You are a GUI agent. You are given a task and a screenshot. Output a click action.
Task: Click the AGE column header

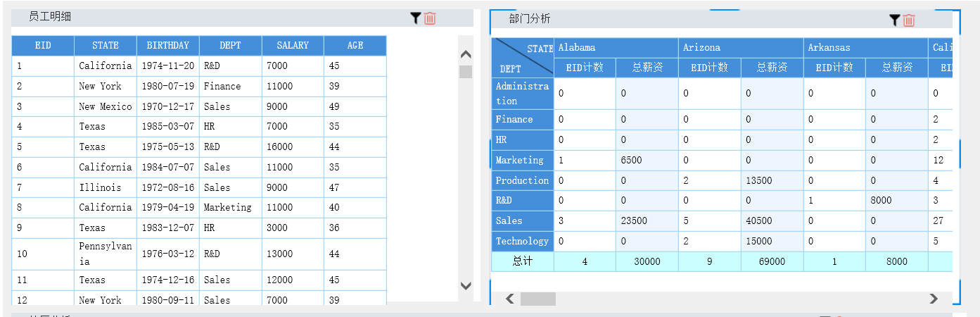point(355,46)
